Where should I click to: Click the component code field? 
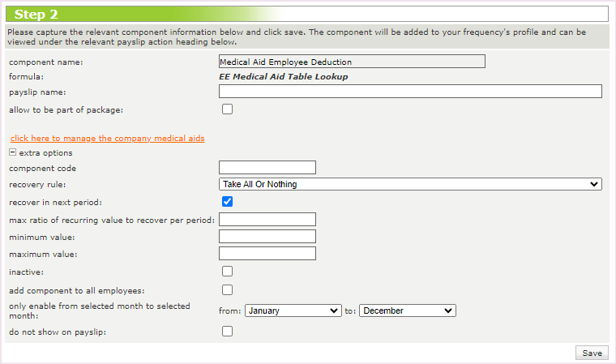pos(267,168)
